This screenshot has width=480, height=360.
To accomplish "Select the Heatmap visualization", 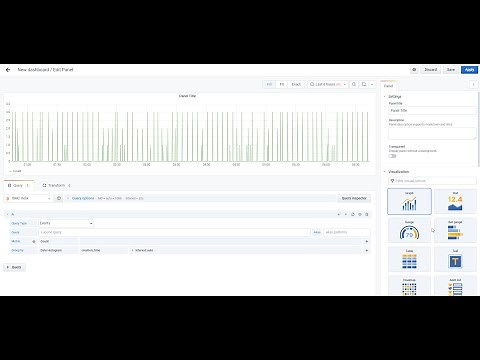I will pyautogui.click(x=409, y=286).
